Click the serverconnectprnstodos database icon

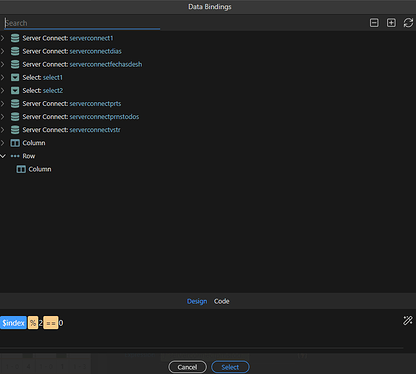point(15,116)
